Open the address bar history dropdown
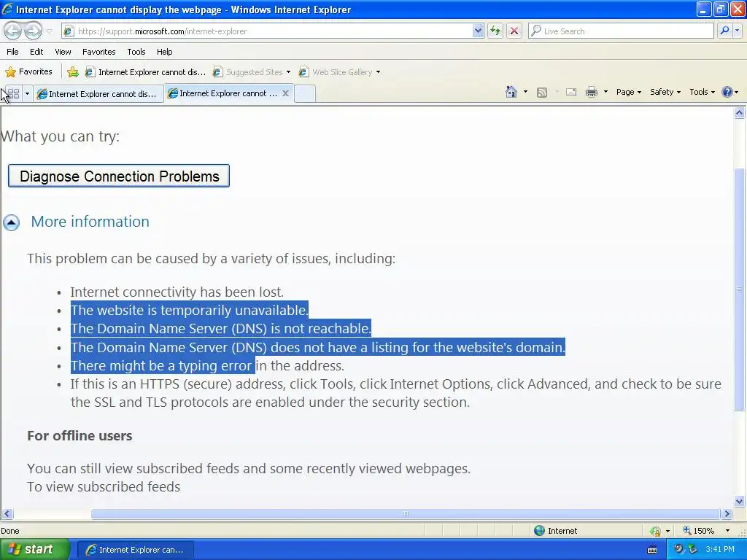 point(478,31)
